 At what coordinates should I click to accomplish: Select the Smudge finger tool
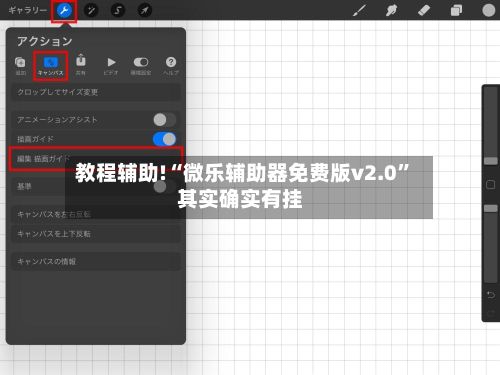point(392,11)
